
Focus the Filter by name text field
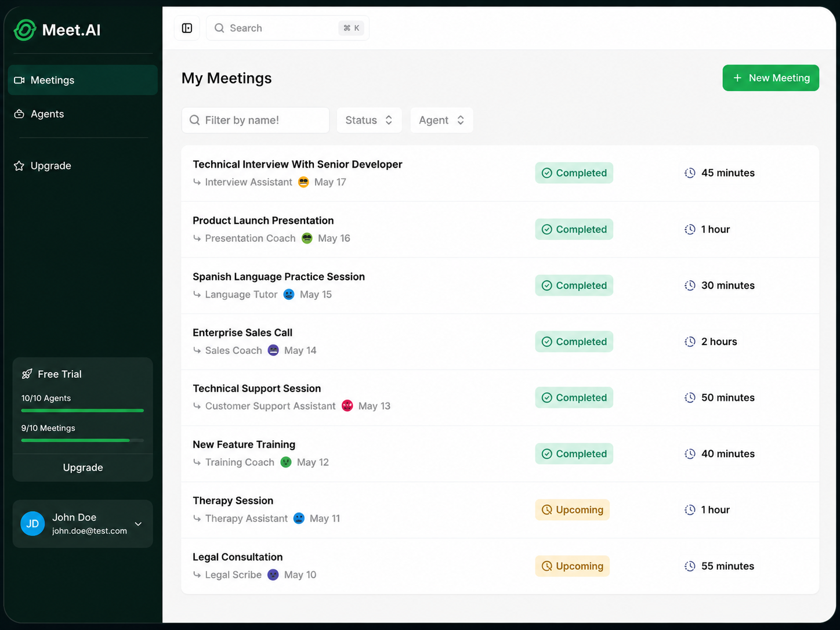pos(255,120)
